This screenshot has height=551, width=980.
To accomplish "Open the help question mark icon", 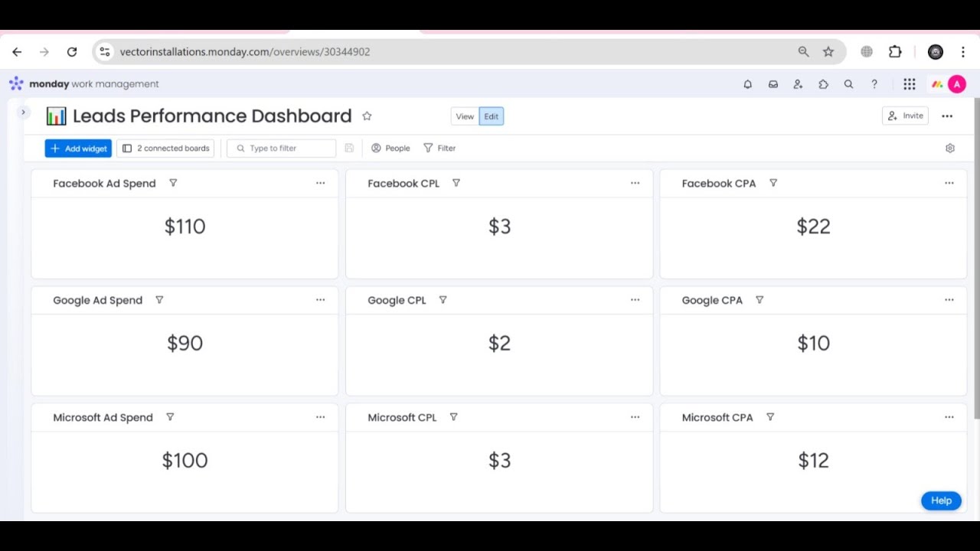I will (x=874, y=84).
